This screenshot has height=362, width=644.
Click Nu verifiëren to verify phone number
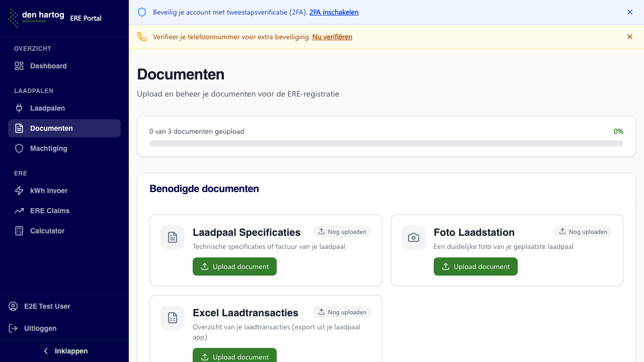point(332,37)
